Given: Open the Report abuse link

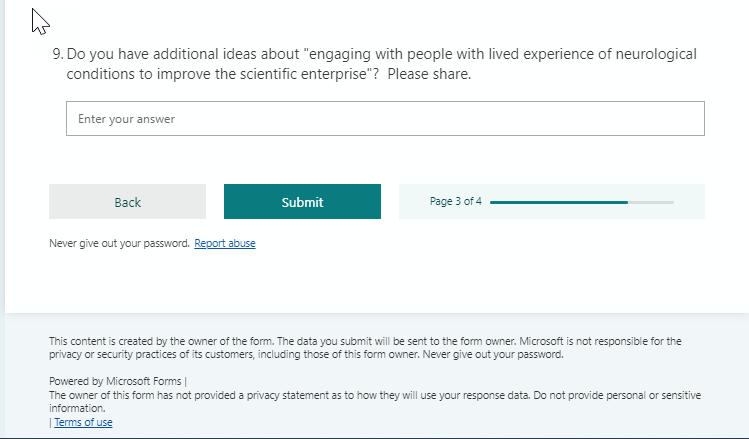Looking at the screenshot, I should tap(225, 243).
